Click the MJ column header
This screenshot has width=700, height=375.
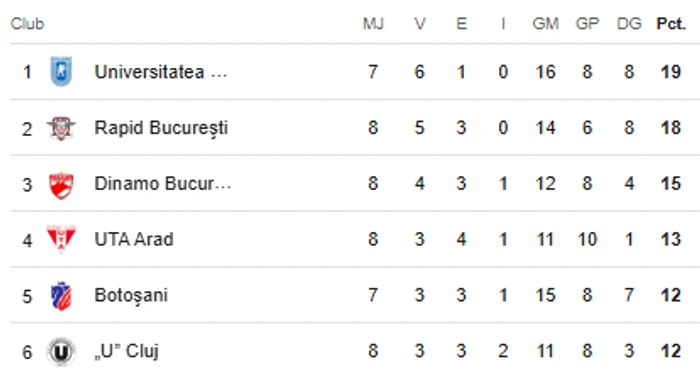[373, 24]
